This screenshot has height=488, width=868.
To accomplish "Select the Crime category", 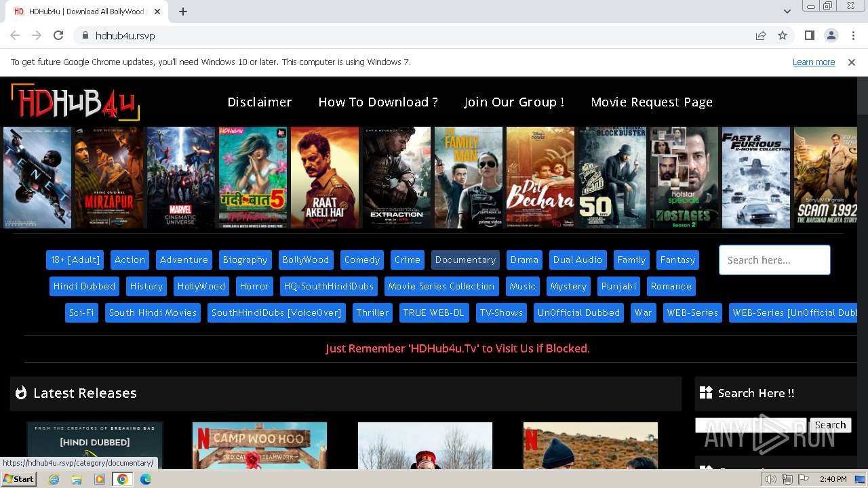I will click(408, 260).
